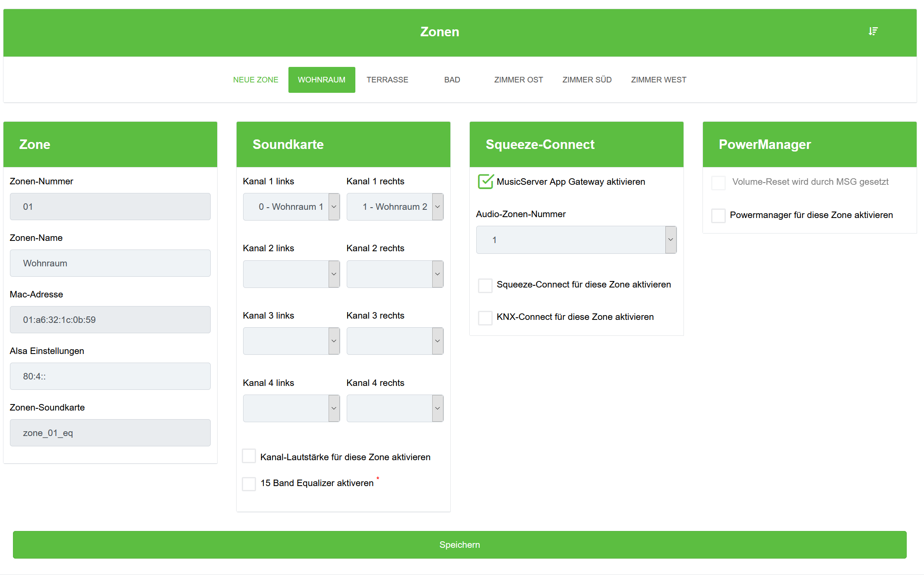The width and height of the screenshot is (924, 575).
Task: Tick Powermanager für diese Zone aktivieren
Action: 718,215
